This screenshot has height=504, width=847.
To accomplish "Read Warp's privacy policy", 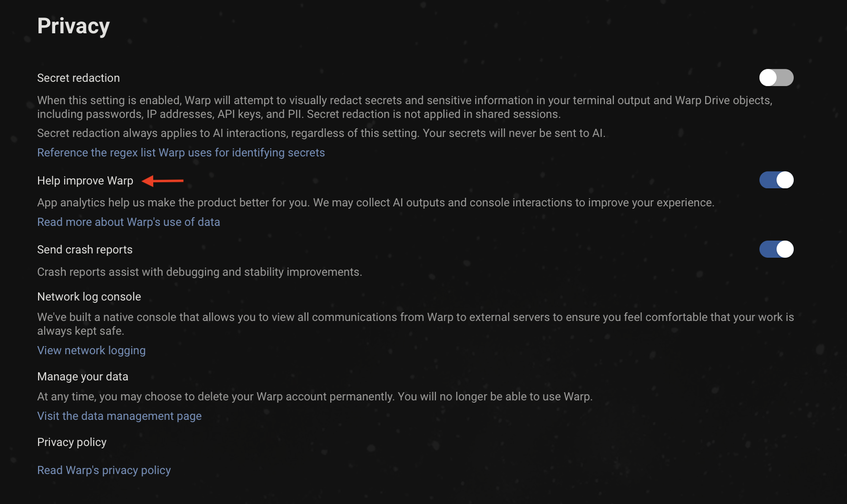I will coord(104,470).
